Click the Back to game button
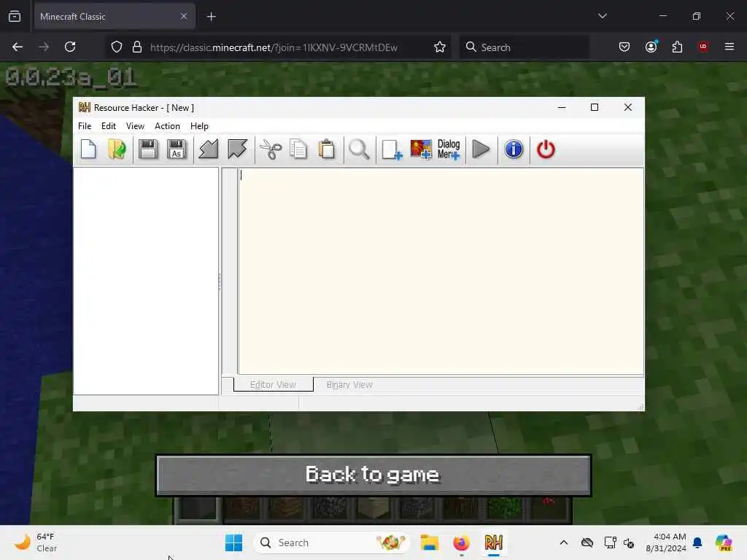This screenshot has width=747, height=560. pyautogui.click(x=373, y=475)
